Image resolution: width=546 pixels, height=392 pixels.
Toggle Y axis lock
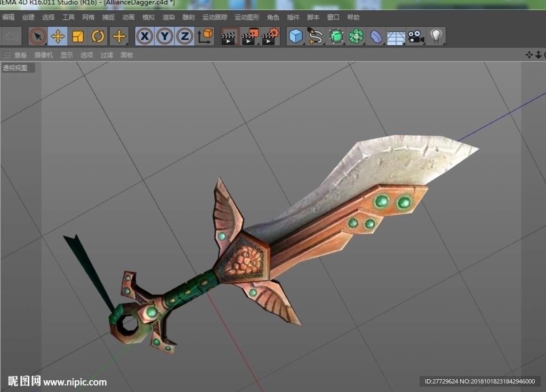(165, 36)
